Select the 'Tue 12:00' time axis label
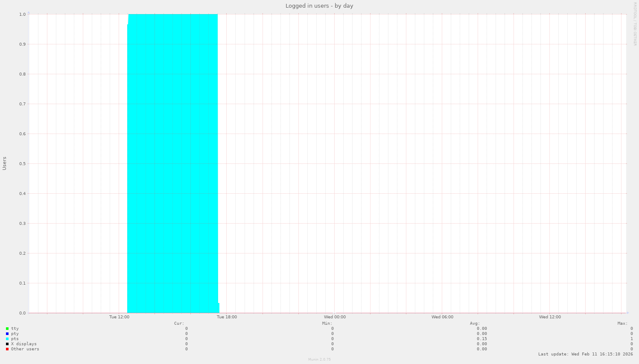The image size is (639, 364). coord(119,317)
